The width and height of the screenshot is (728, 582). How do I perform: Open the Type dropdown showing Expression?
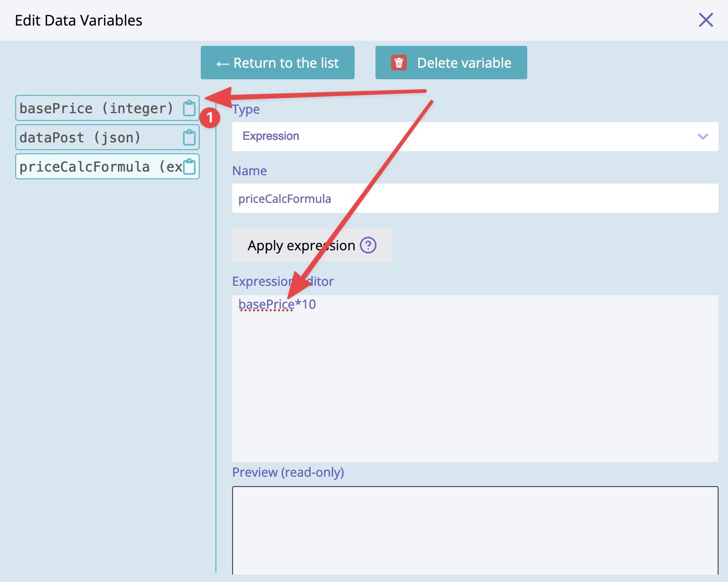[475, 137]
